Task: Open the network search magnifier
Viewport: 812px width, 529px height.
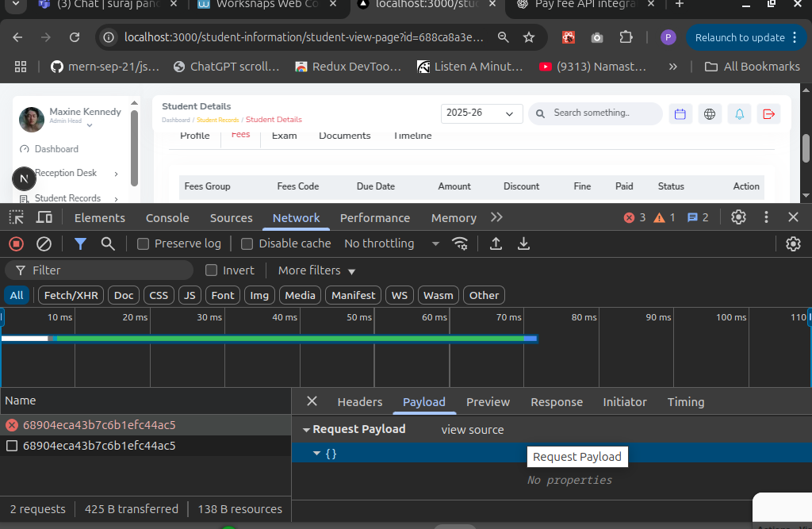Action: (x=108, y=243)
